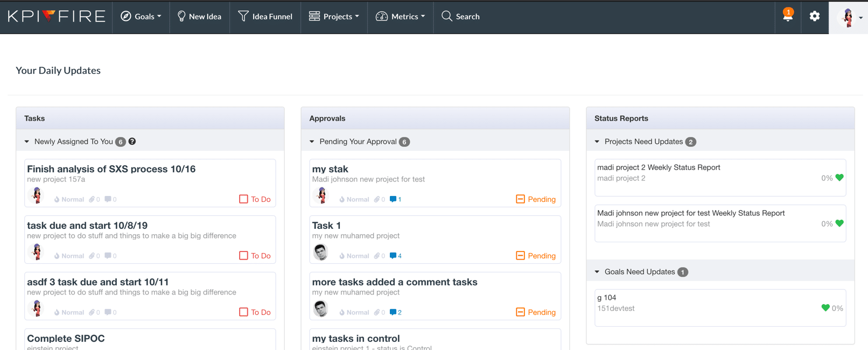Click '151devtest' text under g 104
Image resolution: width=868 pixels, height=350 pixels.
point(616,309)
